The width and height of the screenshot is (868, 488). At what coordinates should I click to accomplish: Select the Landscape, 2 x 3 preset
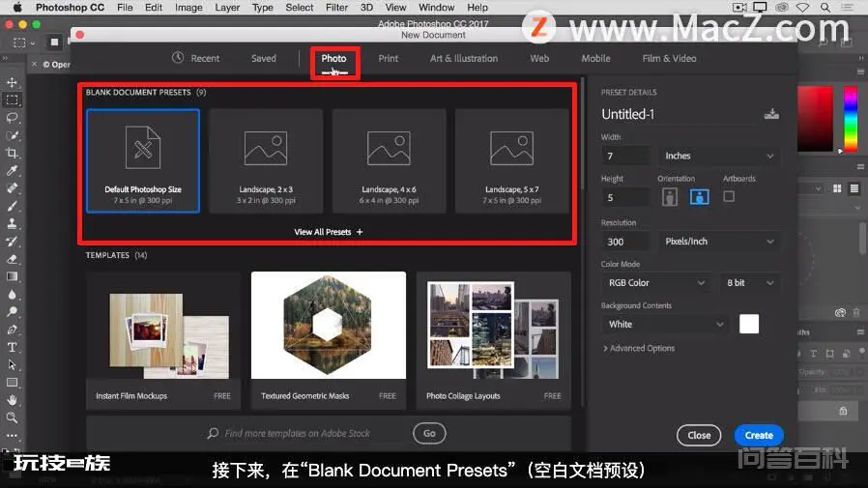[x=266, y=161]
